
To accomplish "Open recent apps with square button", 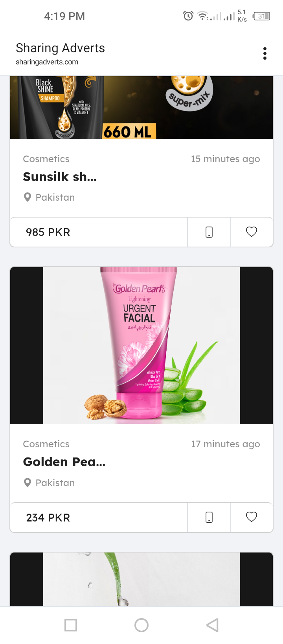I will (x=71, y=625).
